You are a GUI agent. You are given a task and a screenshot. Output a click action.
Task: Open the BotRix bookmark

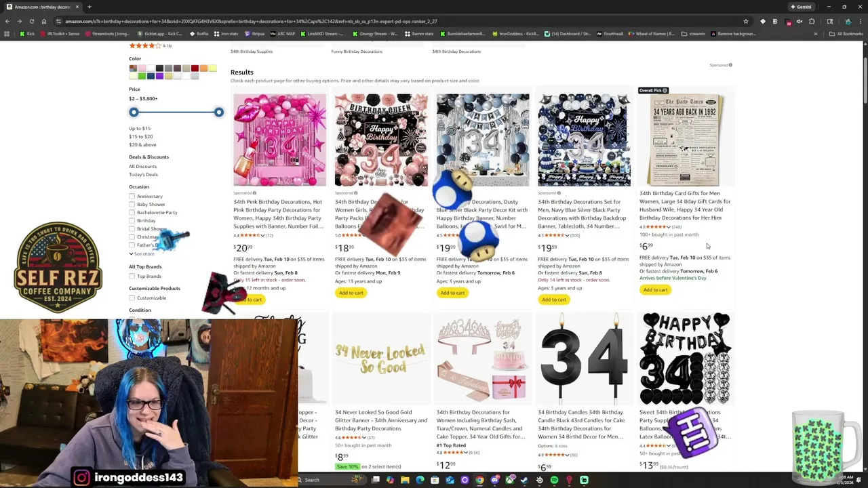pyautogui.click(x=199, y=33)
